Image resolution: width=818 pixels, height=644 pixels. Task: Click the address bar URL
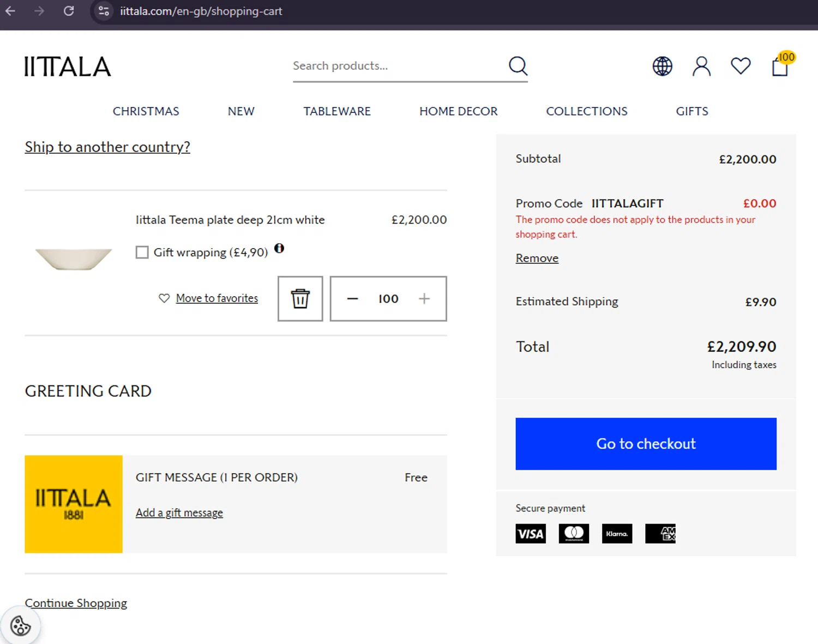click(x=201, y=11)
